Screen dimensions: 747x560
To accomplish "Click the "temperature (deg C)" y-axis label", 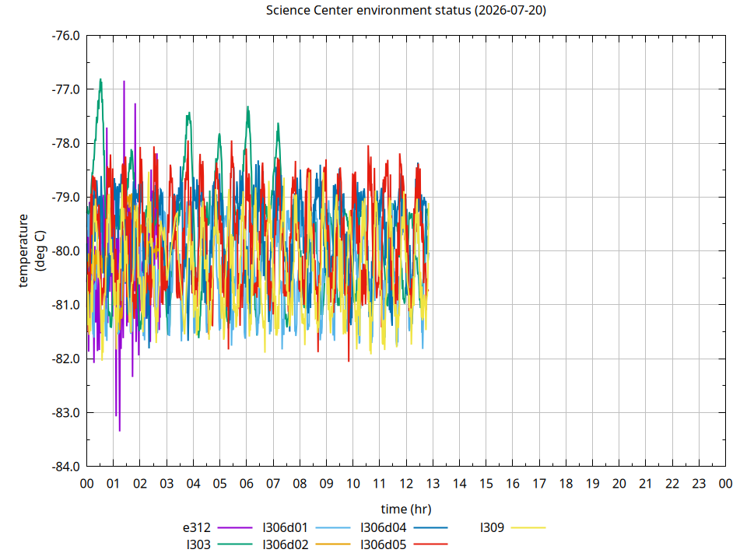I will click(33, 250).
